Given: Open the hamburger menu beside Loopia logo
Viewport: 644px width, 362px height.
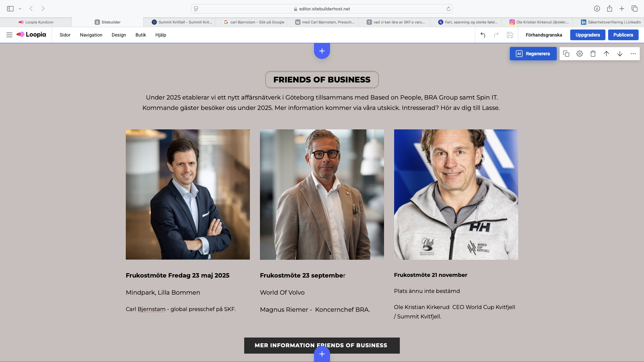Looking at the screenshot, I should click(x=9, y=35).
